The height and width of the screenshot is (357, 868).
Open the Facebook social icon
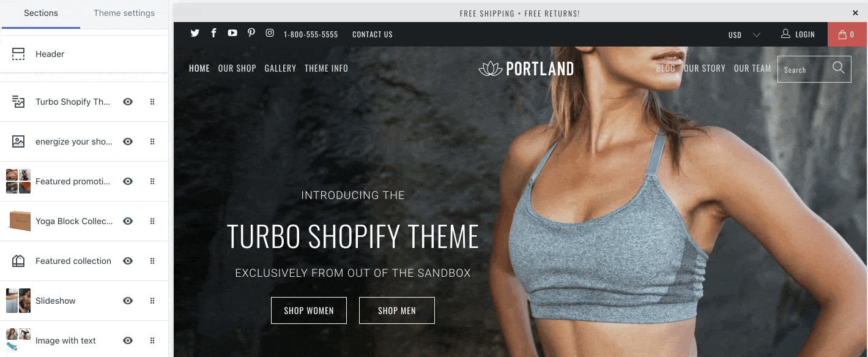[213, 33]
